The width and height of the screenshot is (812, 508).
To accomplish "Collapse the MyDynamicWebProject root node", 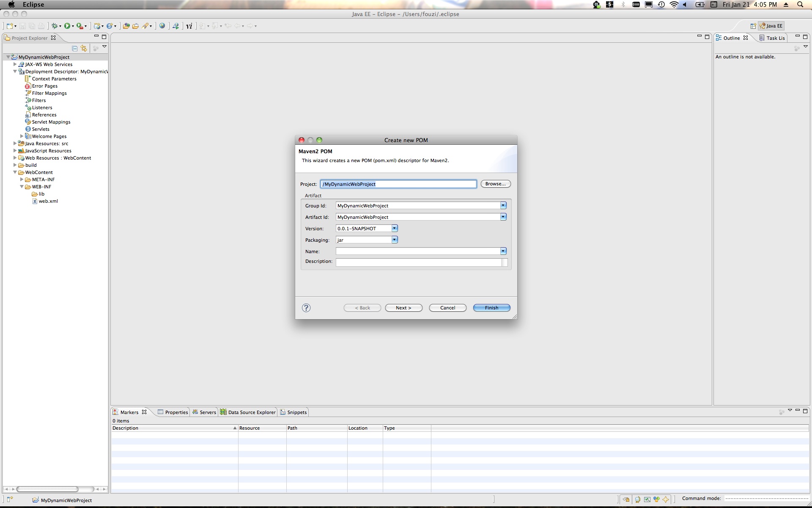I will pos(8,57).
